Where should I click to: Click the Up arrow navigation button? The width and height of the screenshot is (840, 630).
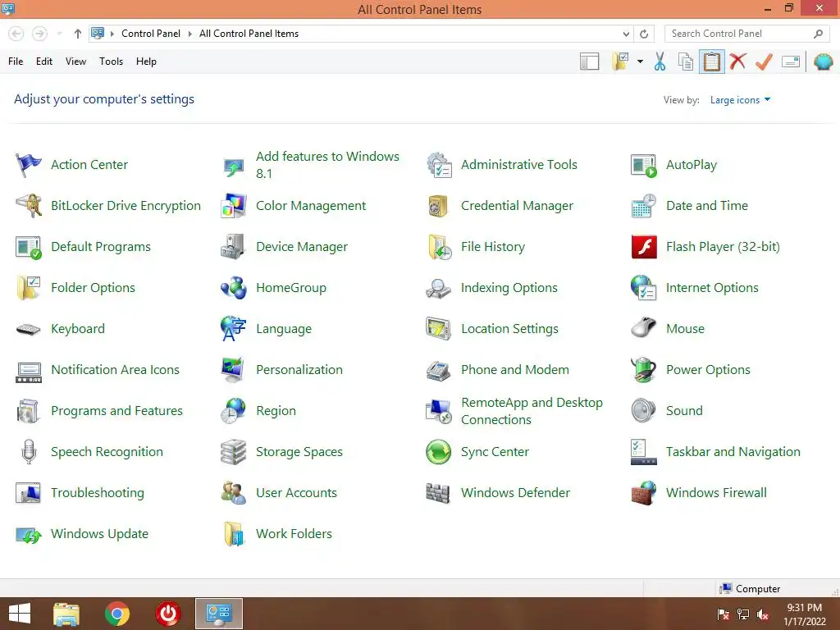click(x=78, y=34)
